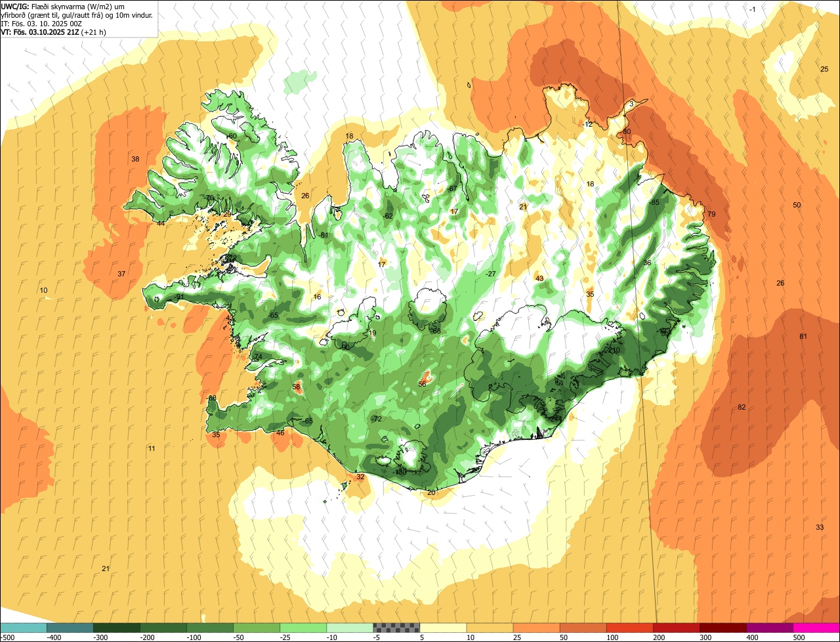840x642 pixels.
Task: Click the "-72" value on the map
Action: point(375,419)
